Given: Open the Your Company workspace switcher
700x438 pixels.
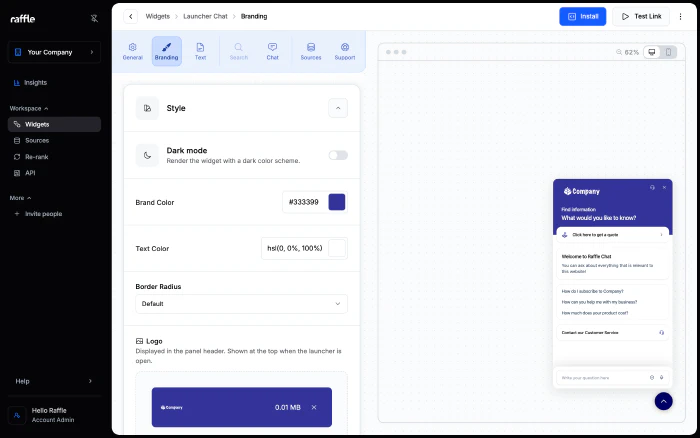Looking at the screenshot, I should (x=54, y=52).
